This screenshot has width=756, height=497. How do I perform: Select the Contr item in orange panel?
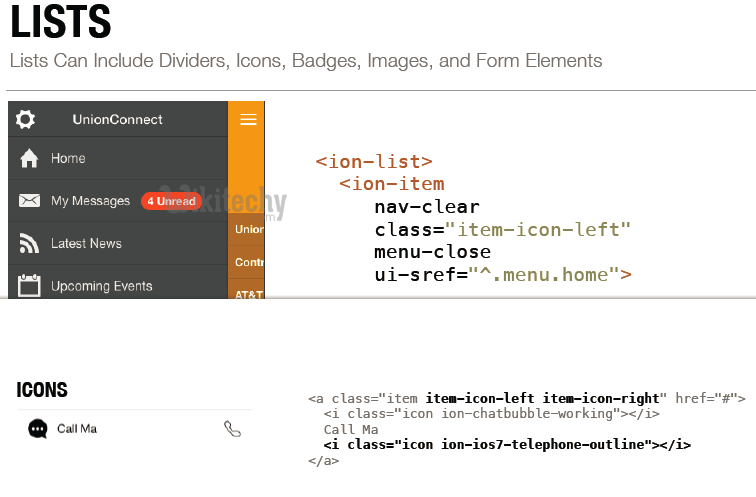coord(248,262)
